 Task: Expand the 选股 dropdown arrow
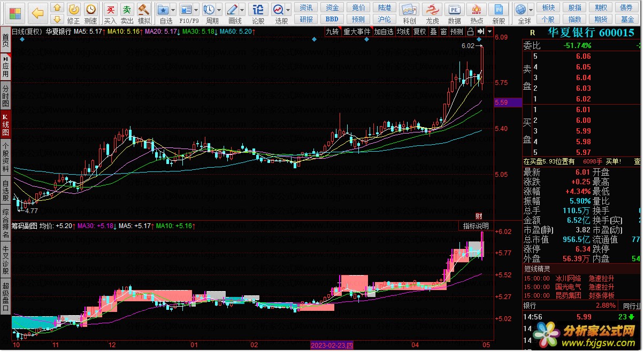click(x=289, y=10)
